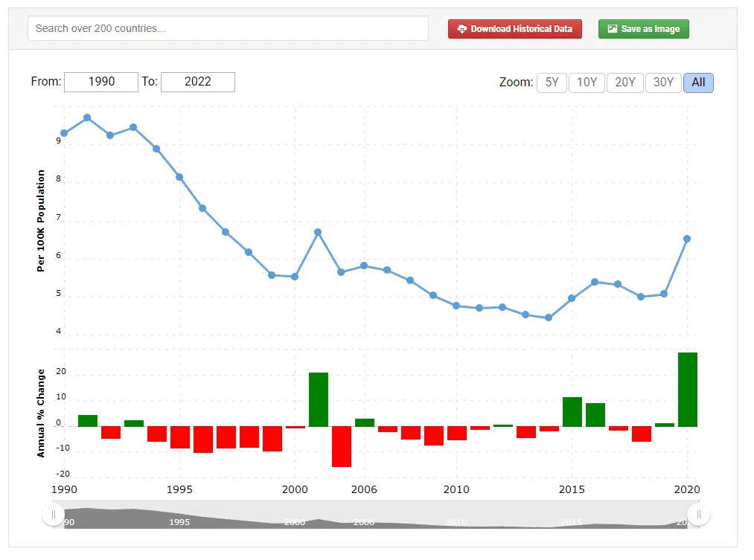This screenshot has height=560, width=754.
Task: Select the 10Y zoom option
Action: point(587,83)
